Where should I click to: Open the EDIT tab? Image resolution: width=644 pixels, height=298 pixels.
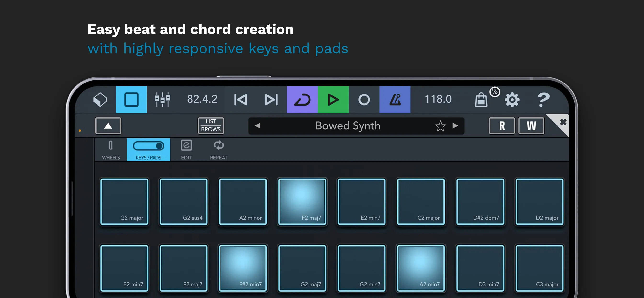click(186, 150)
